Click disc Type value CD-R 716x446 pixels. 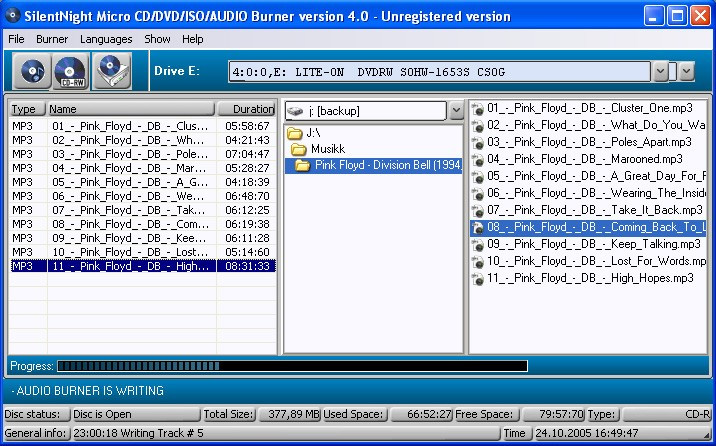667,415
